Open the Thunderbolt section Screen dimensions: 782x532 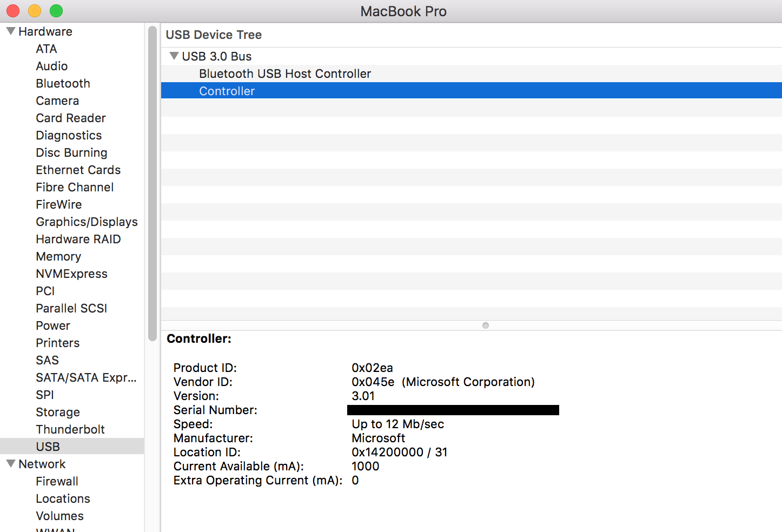(x=70, y=429)
